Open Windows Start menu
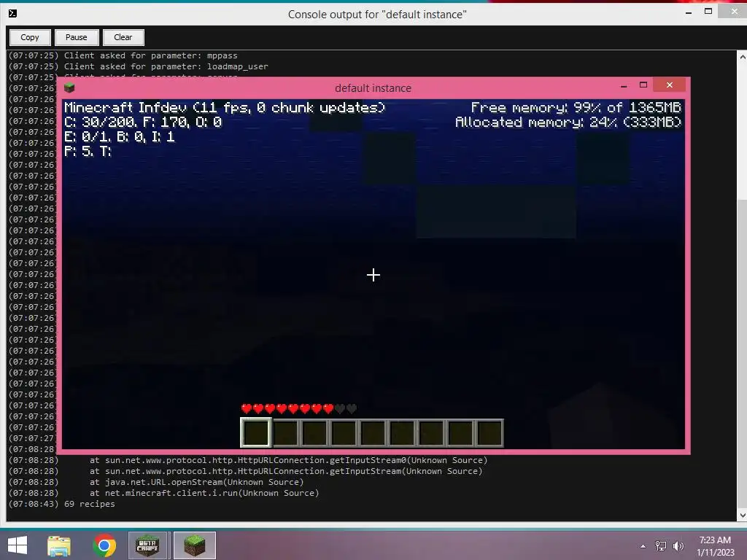The width and height of the screenshot is (747, 560). pos(18,545)
